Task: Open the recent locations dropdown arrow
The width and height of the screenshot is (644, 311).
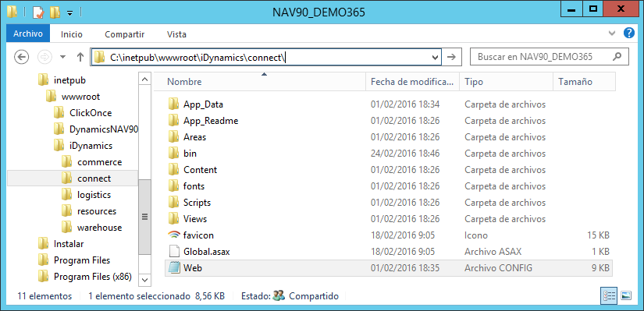Action: click(63, 57)
